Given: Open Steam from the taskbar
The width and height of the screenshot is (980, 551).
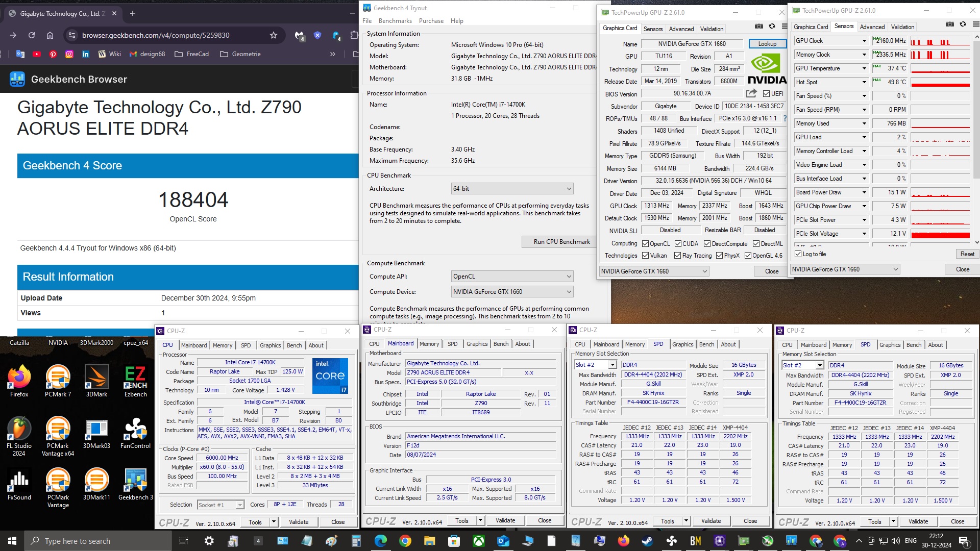Looking at the screenshot, I should coord(647,541).
